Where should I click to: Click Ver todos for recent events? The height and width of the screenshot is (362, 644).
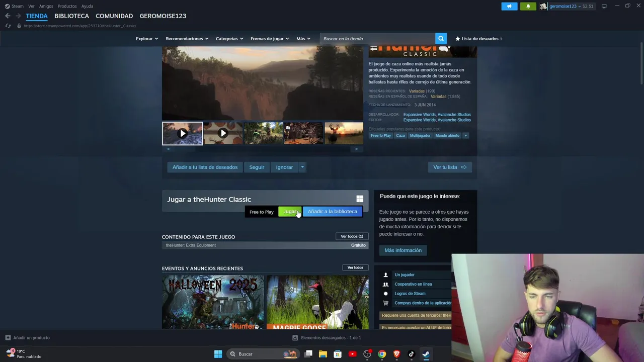click(x=355, y=267)
